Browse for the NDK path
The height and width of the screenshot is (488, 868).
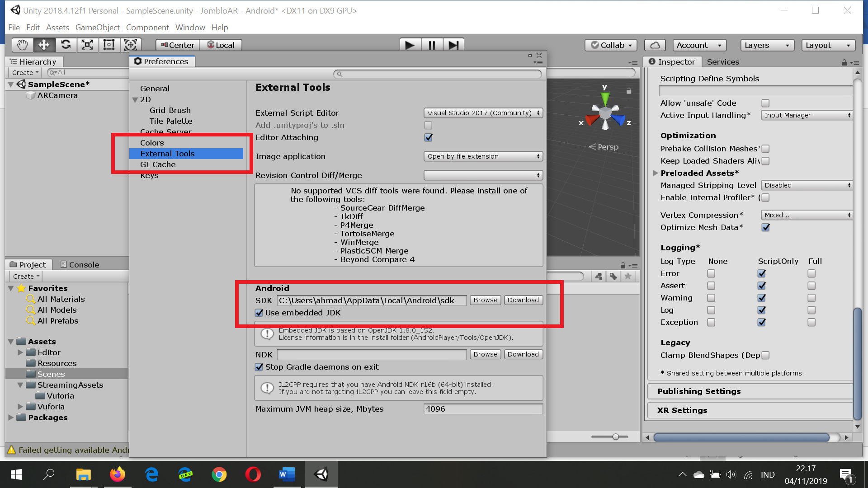click(x=485, y=354)
